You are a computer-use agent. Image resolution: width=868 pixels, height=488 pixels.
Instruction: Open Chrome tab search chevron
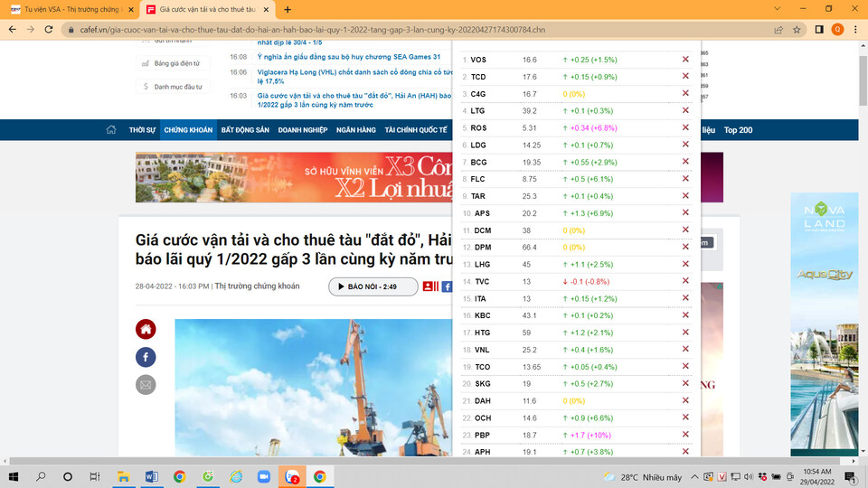(x=778, y=9)
